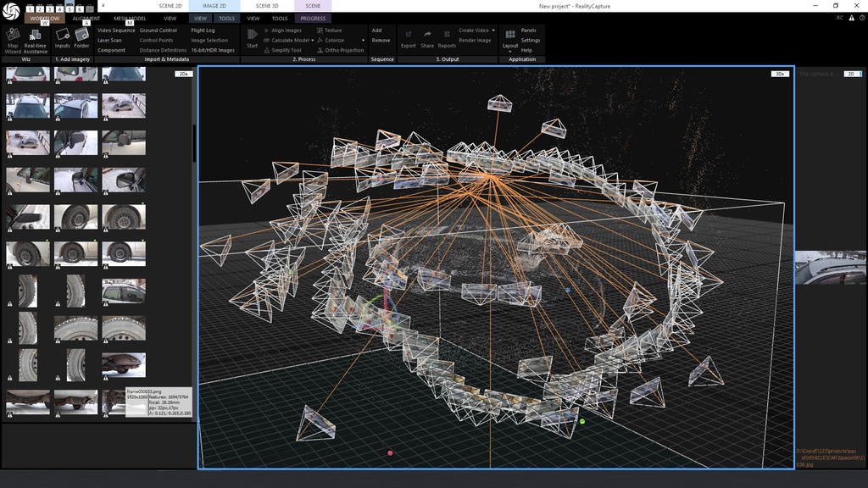
Task: Open the MESH MODEL ribbon tab
Action: 130,18
